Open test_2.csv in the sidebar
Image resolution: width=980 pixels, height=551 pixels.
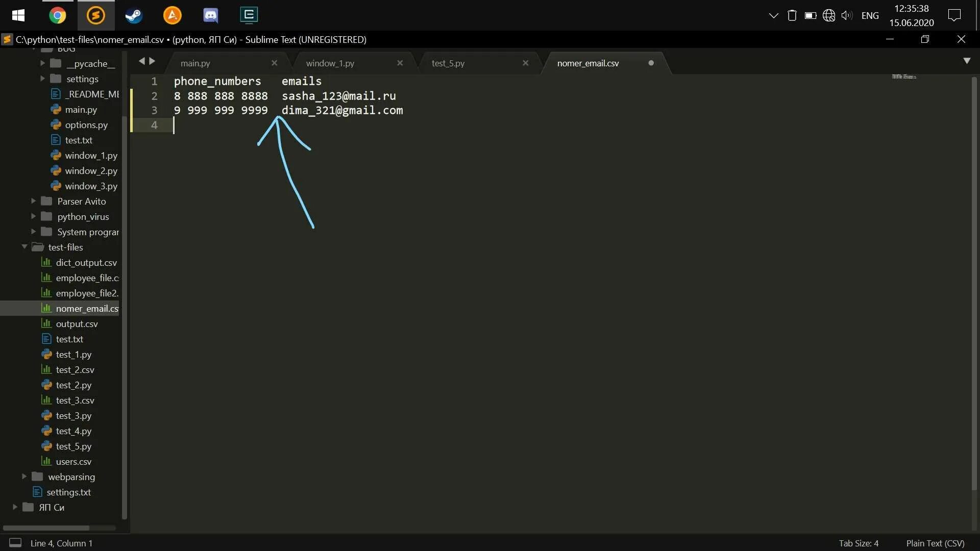click(x=75, y=370)
